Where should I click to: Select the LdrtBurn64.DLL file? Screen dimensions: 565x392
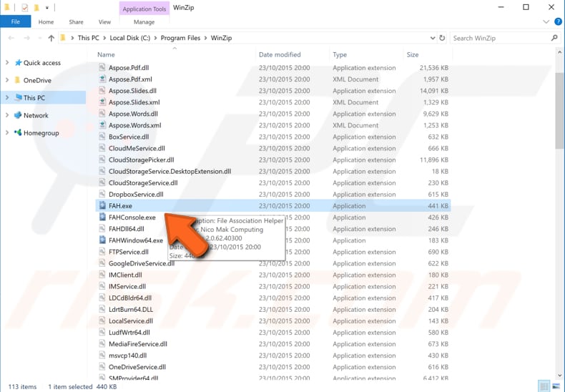131,310
